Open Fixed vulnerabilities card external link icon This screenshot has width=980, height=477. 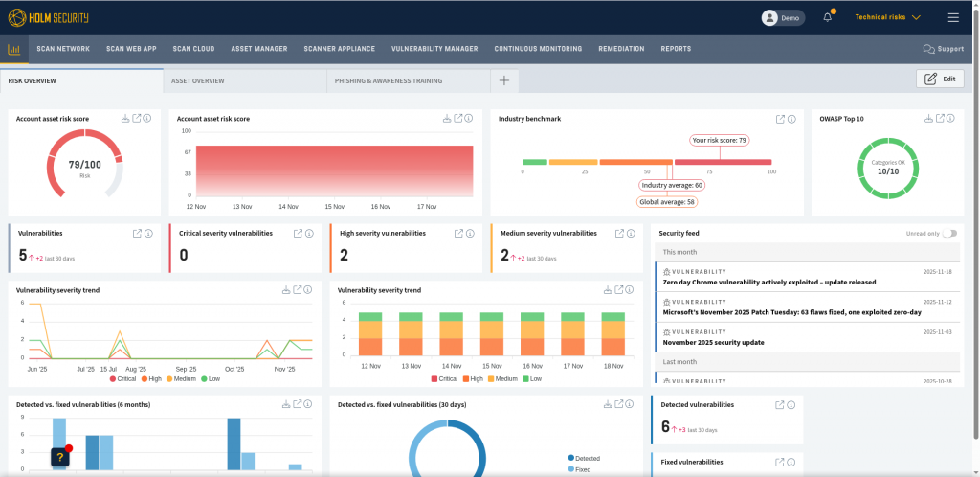click(780, 462)
